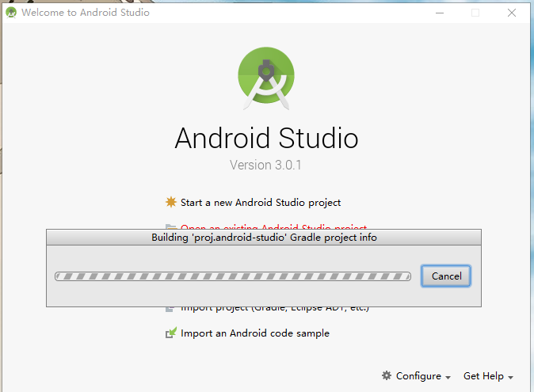Image resolution: width=534 pixels, height=392 pixels.
Task: Click the Configure gear icon
Action: 387,375
